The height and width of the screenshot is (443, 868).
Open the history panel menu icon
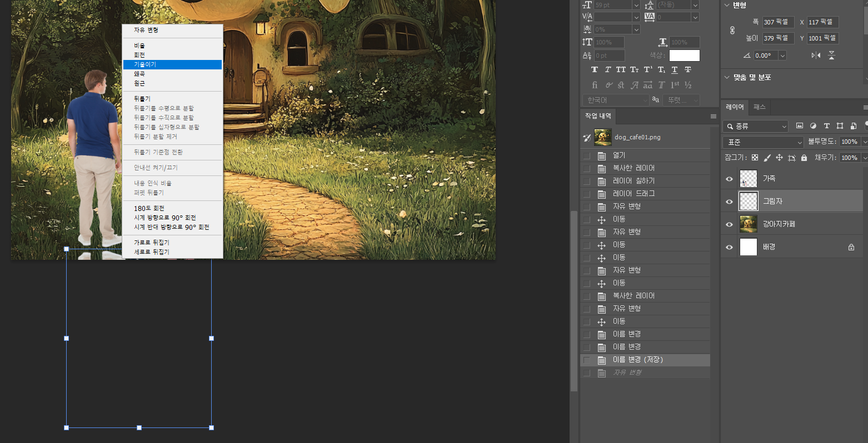coord(714,116)
